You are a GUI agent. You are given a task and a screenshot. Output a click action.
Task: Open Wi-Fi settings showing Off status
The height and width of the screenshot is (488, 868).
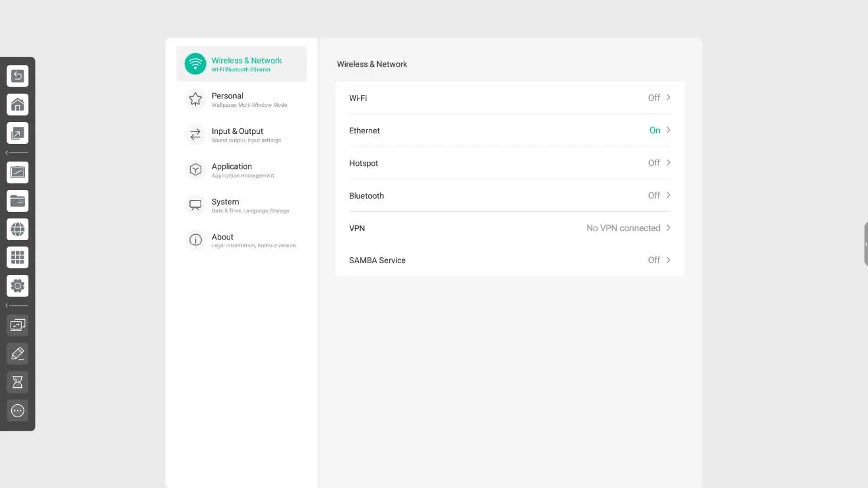point(509,98)
